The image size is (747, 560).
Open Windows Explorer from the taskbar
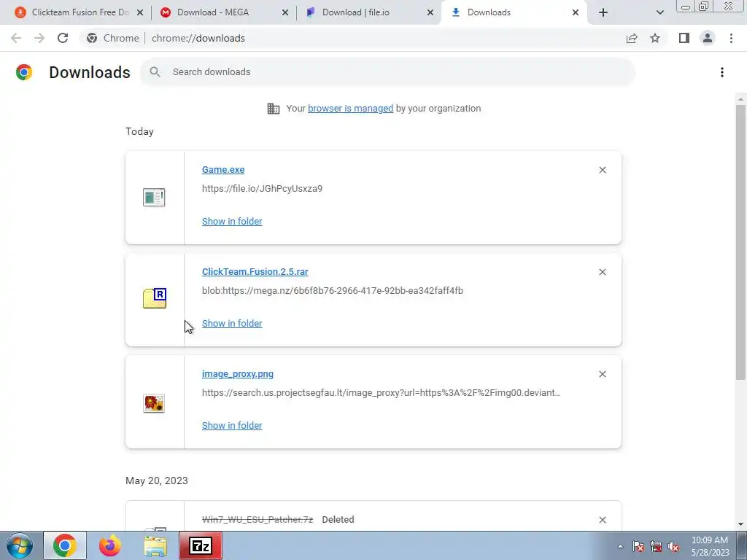coord(155,545)
